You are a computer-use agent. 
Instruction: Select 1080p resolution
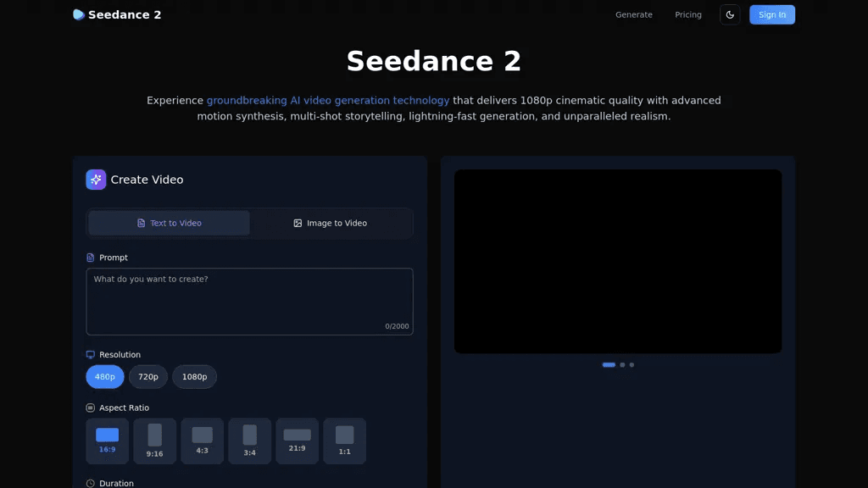pos(194,377)
